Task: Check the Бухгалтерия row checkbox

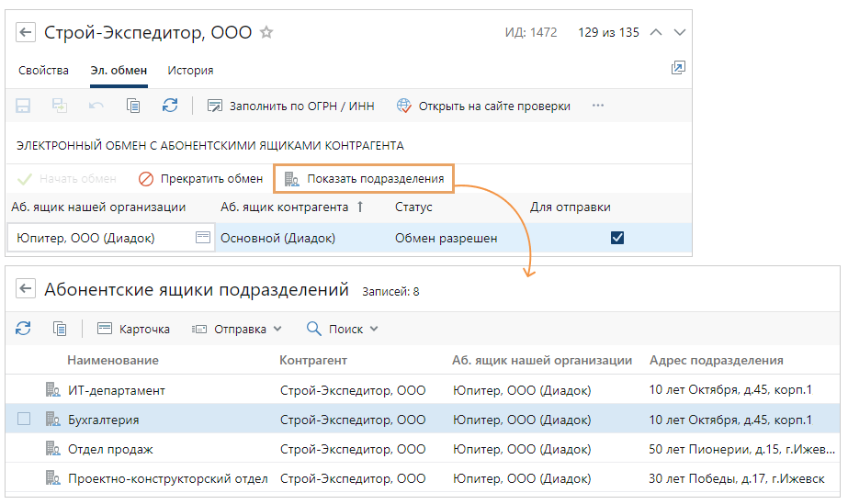Action: point(24,420)
